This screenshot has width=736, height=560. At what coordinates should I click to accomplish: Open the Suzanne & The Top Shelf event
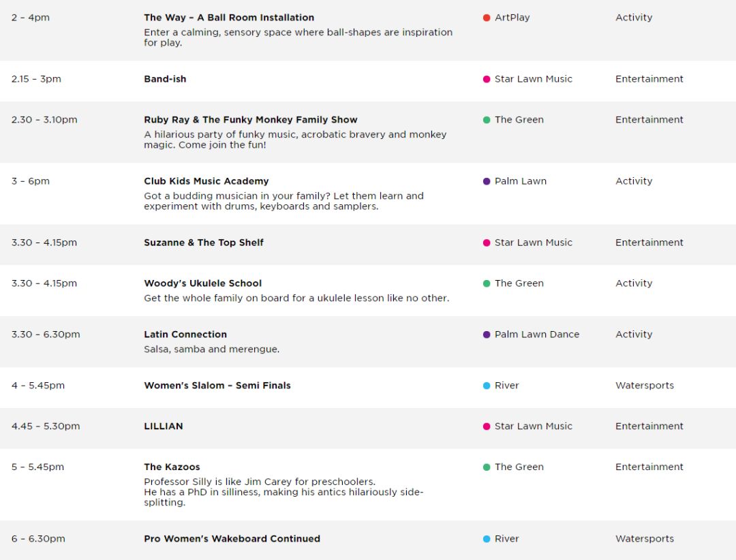click(x=204, y=243)
